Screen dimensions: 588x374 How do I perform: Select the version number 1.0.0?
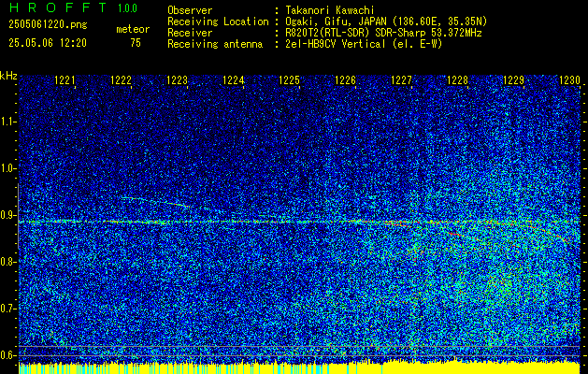(x=127, y=7)
